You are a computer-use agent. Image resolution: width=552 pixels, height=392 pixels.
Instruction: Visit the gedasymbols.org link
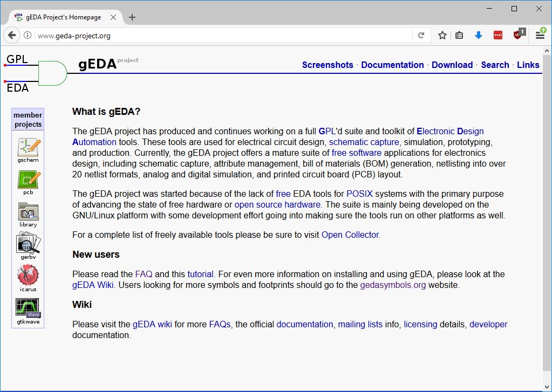(393, 285)
